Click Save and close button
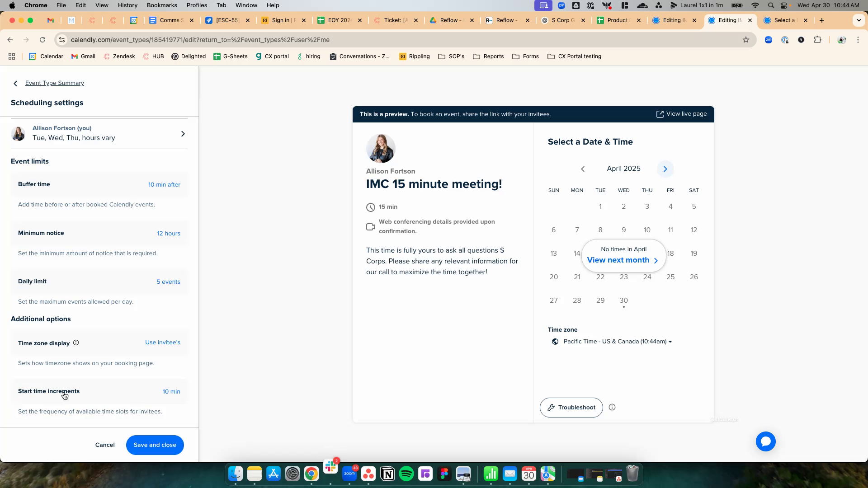The height and width of the screenshot is (488, 868). coord(155,445)
